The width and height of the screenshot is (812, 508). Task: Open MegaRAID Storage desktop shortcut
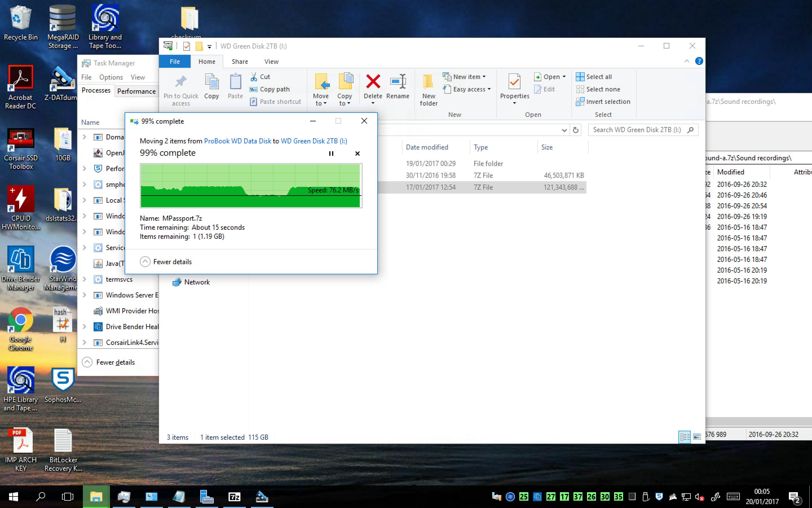click(x=63, y=27)
